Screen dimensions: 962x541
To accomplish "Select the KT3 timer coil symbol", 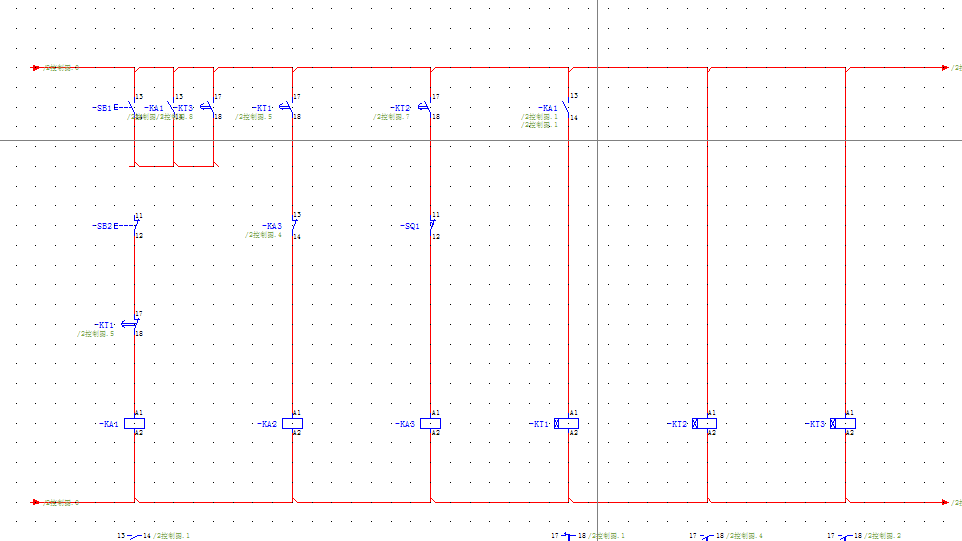I will pos(844,424).
